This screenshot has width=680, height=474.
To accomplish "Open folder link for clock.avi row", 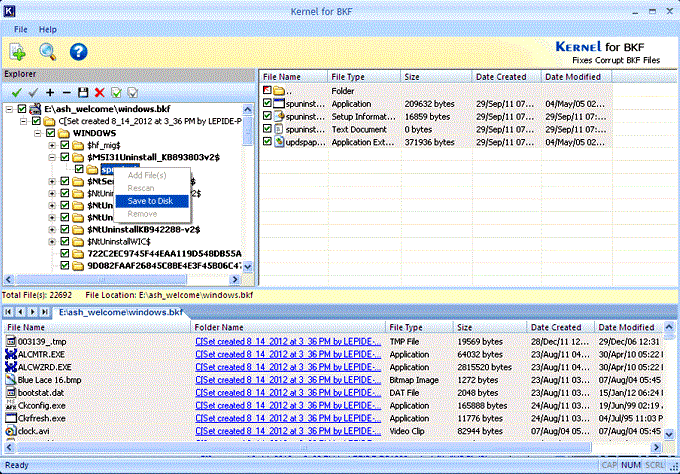I will (288, 431).
